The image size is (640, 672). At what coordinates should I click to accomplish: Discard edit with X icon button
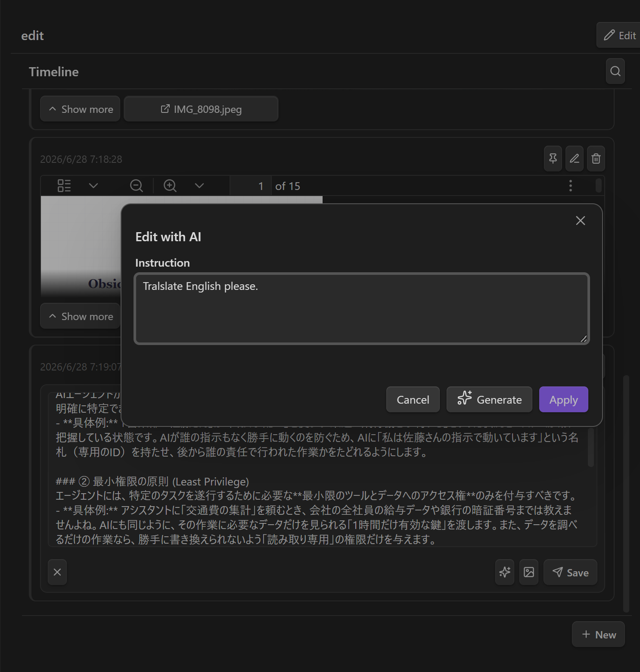click(x=57, y=572)
